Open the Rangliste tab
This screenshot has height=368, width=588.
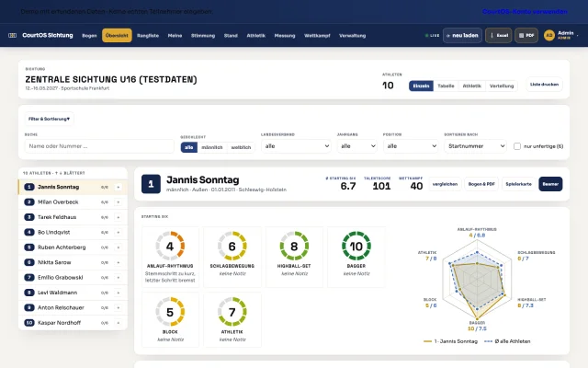tap(148, 36)
